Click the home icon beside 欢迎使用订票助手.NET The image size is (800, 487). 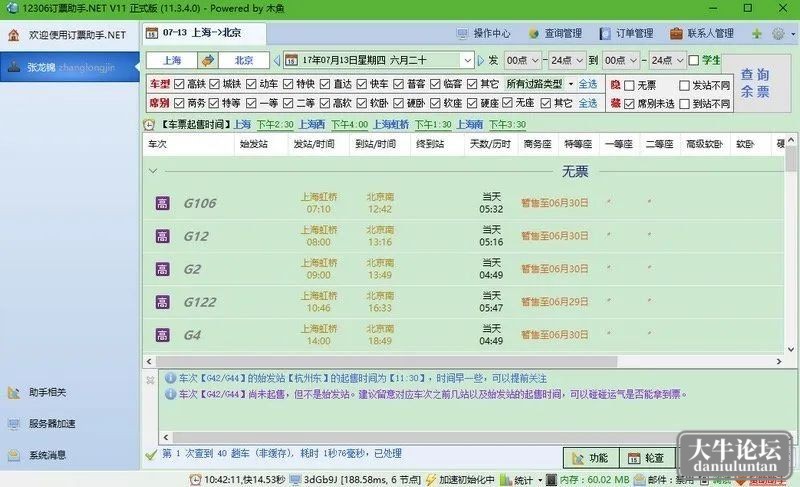(x=14, y=35)
